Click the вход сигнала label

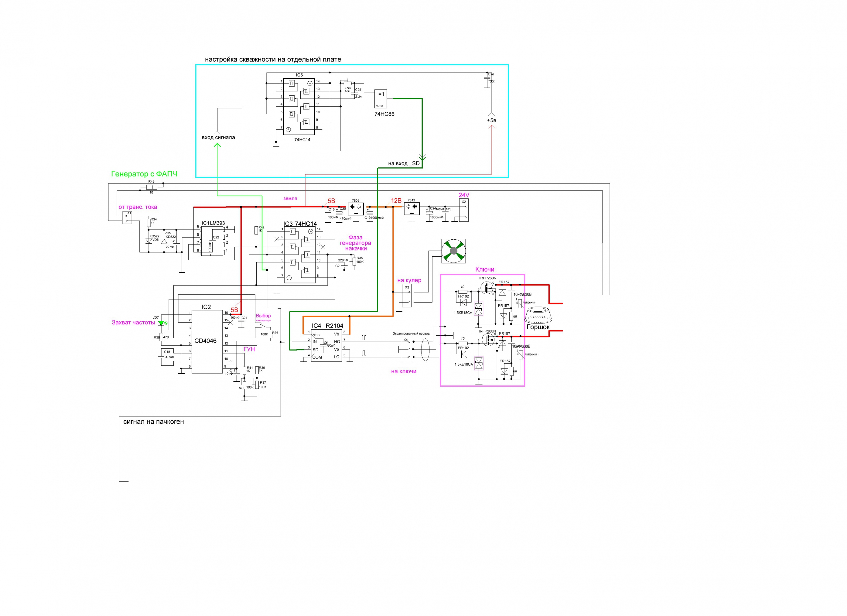tap(219, 137)
